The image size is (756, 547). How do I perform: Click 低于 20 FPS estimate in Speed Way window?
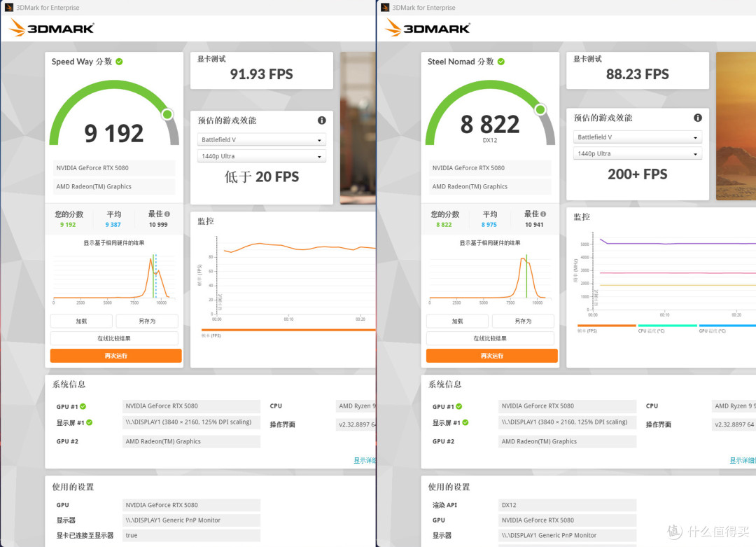pyautogui.click(x=261, y=176)
